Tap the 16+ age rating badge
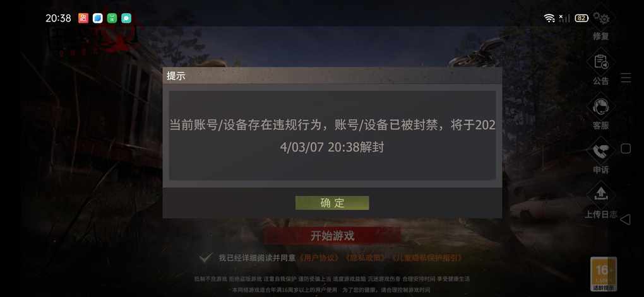Screen dimensions: 644x297 point(604,274)
